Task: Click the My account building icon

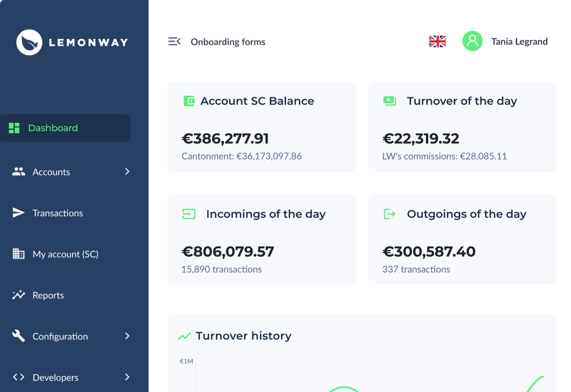Action: 18,253
